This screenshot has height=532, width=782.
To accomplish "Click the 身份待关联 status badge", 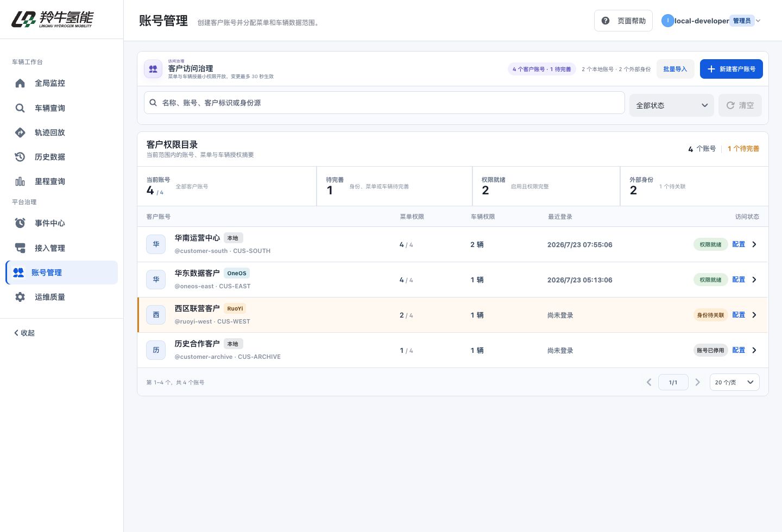I will [x=710, y=315].
